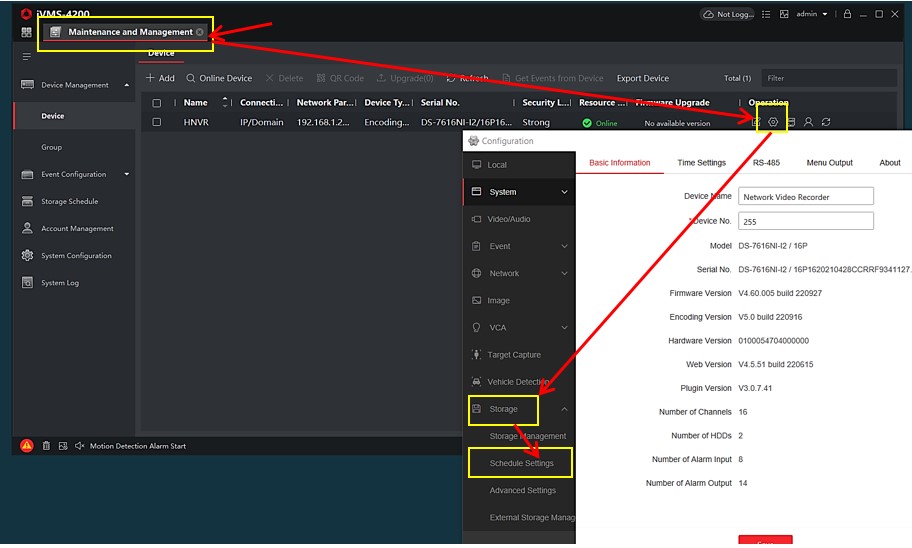Screen dimensions: 912x548
Task: Click the refresh icon in HNVR Operation column
Action: tap(826, 122)
